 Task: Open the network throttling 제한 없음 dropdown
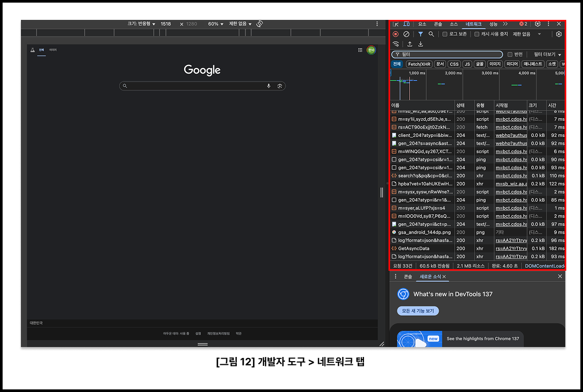[527, 34]
